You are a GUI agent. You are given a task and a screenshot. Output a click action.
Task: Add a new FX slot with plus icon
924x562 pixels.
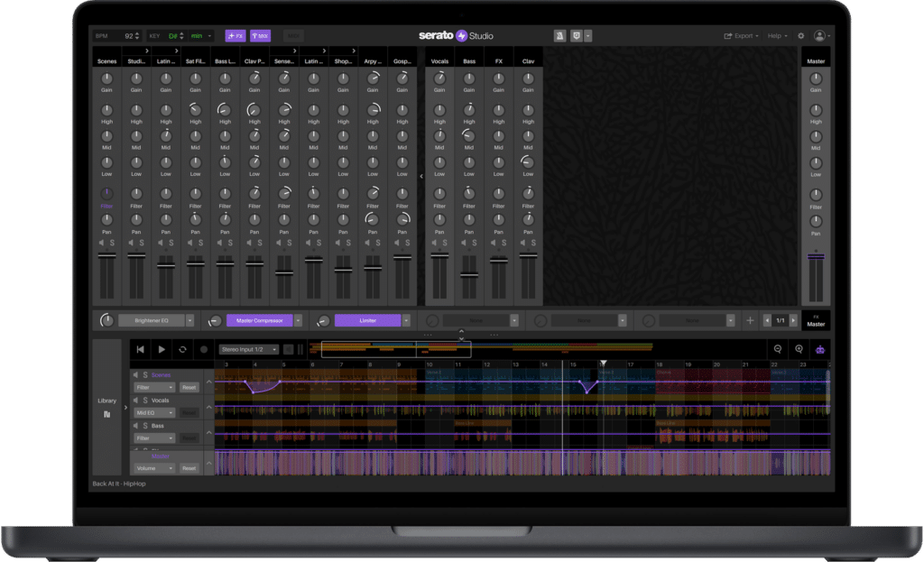pos(750,320)
